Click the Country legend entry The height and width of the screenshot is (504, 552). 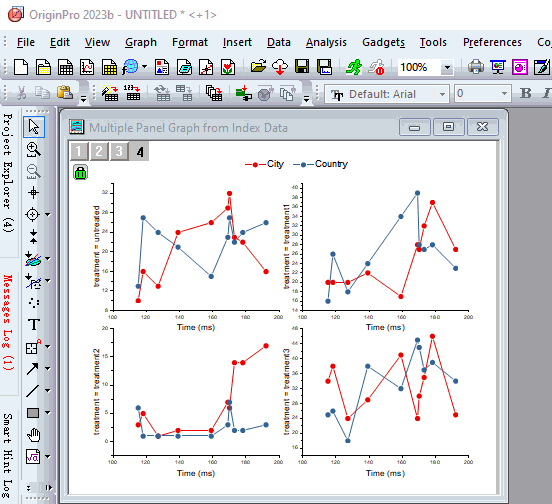[x=320, y=164]
